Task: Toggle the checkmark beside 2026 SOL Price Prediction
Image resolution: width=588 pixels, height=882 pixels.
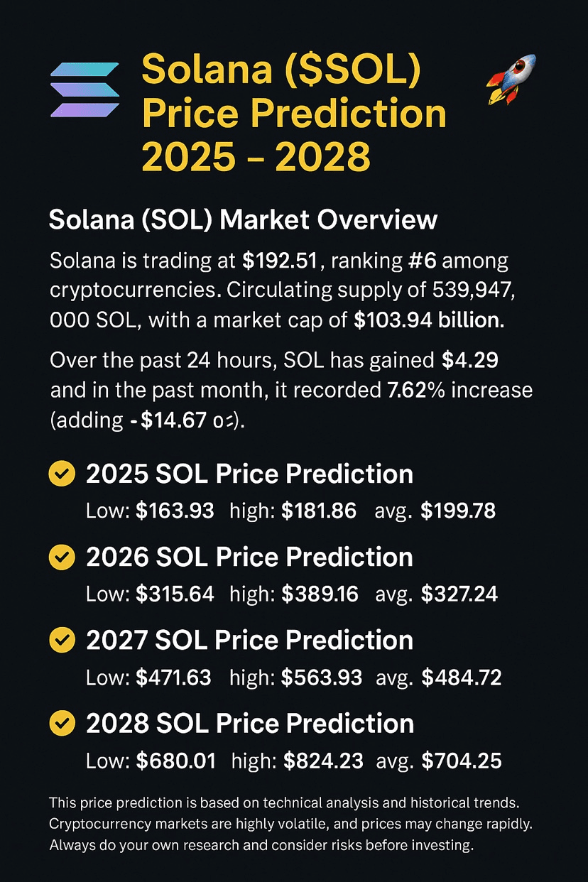Action: [61, 557]
